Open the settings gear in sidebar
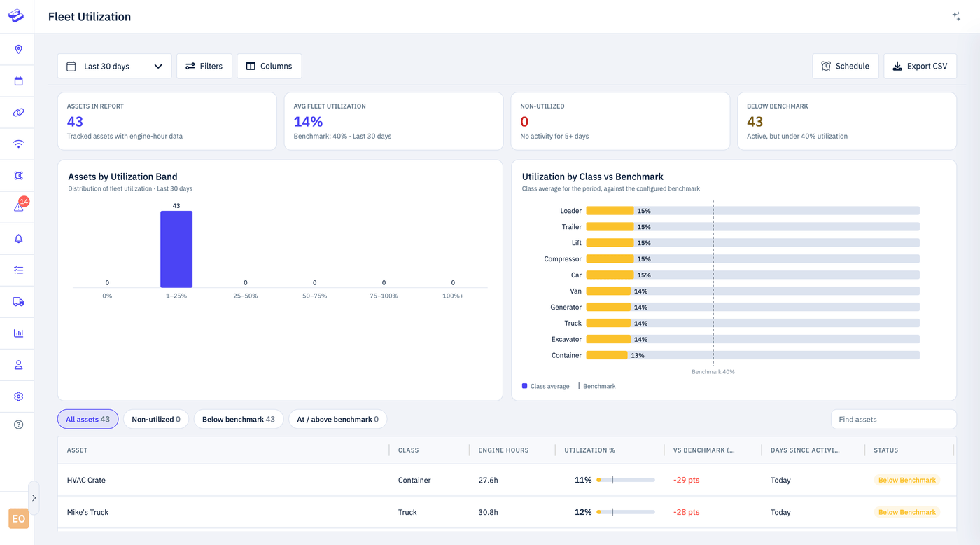Viewport: 980px width, 545px height. click(x=19, y=396)
